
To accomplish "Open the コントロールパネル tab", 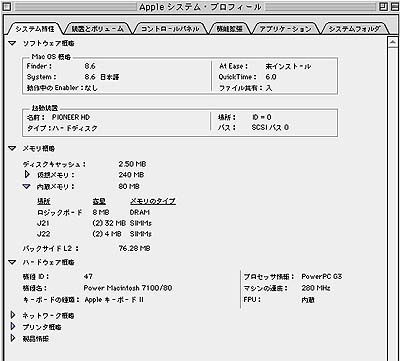I will pos(170,29).
